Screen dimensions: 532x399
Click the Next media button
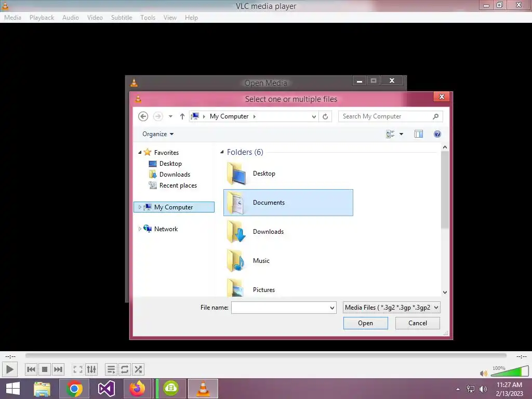[x=58, y=369]
